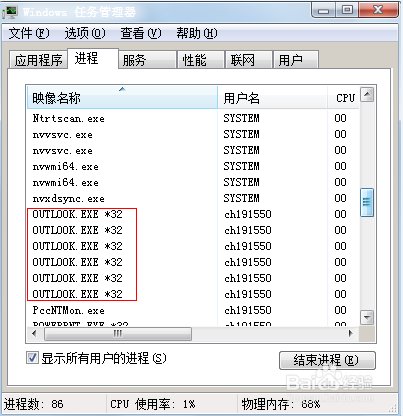Screen dimensions: 403x416
Task: Open the 文件(F) menu
Action: point(29,33)
